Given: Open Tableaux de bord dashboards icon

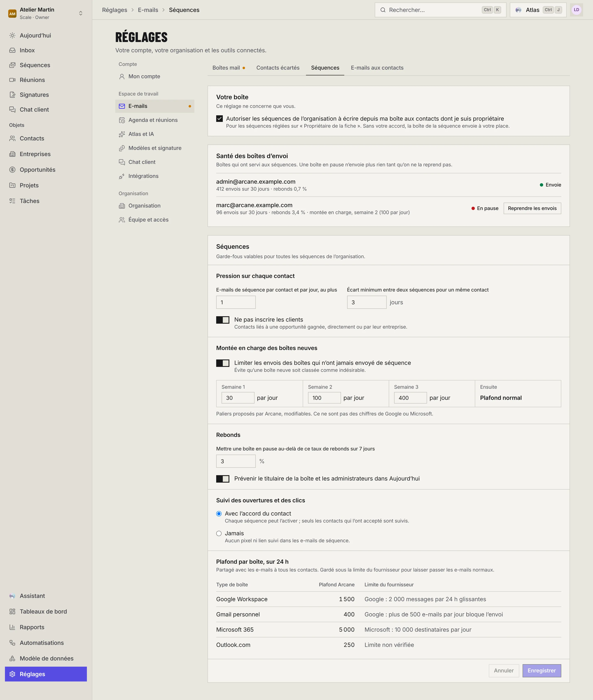Looking at the screenshot, I should (12, 612).
